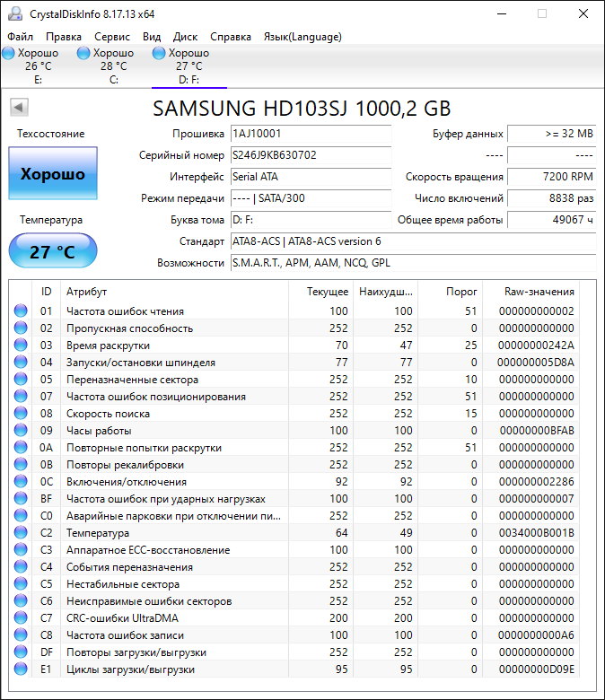Click the Буква тома field D: F:
The height and width of the screenshot is (700, 605).
pyautogui.click(x=311, y=220)
